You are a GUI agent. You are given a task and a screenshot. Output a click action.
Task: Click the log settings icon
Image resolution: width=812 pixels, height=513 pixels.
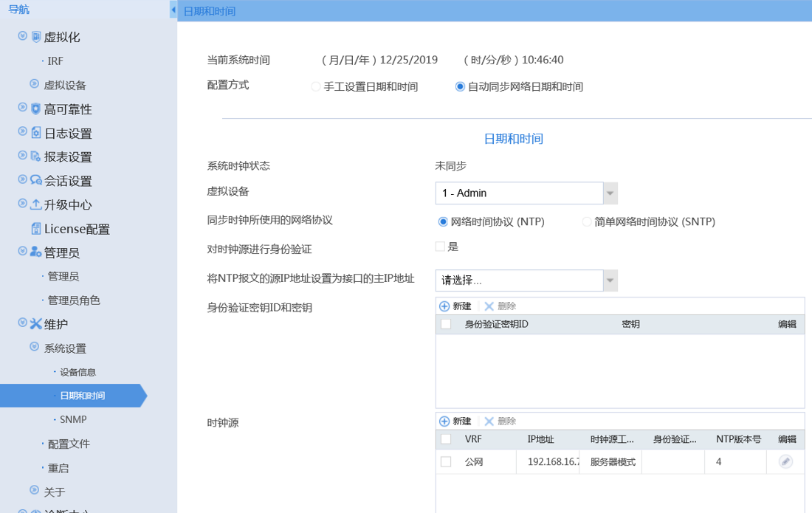(36, 133)
